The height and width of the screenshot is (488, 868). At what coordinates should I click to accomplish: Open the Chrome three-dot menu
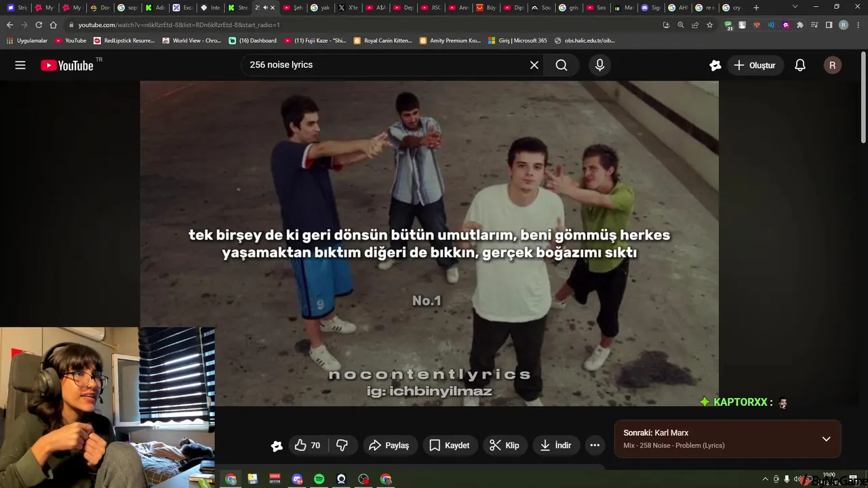858,24
